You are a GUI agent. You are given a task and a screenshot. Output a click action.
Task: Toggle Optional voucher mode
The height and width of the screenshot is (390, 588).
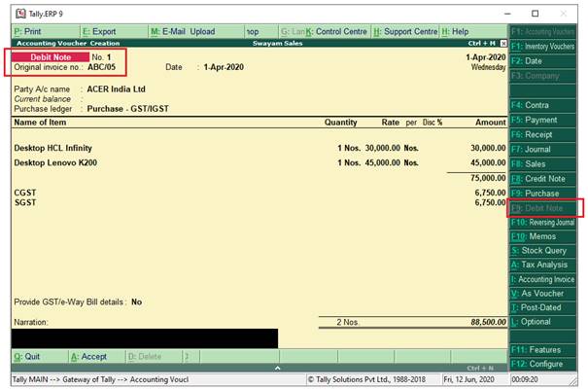click(x=543, y=322)
